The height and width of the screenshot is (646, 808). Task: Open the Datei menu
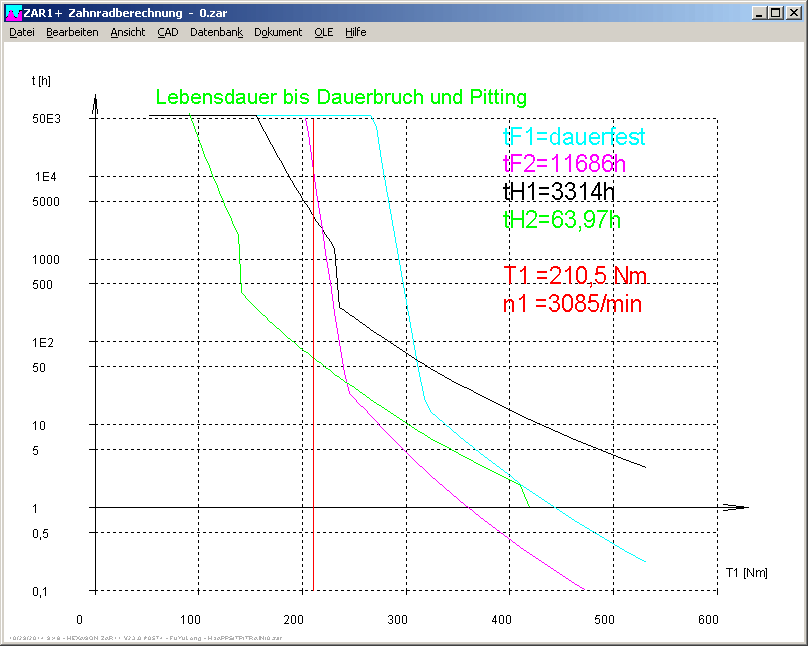point(22,32)
